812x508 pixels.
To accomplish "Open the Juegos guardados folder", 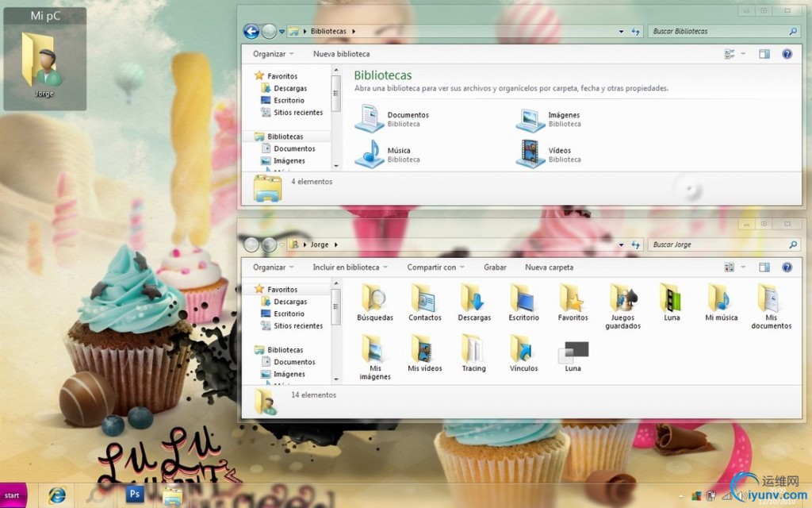I will pos(623,298).
